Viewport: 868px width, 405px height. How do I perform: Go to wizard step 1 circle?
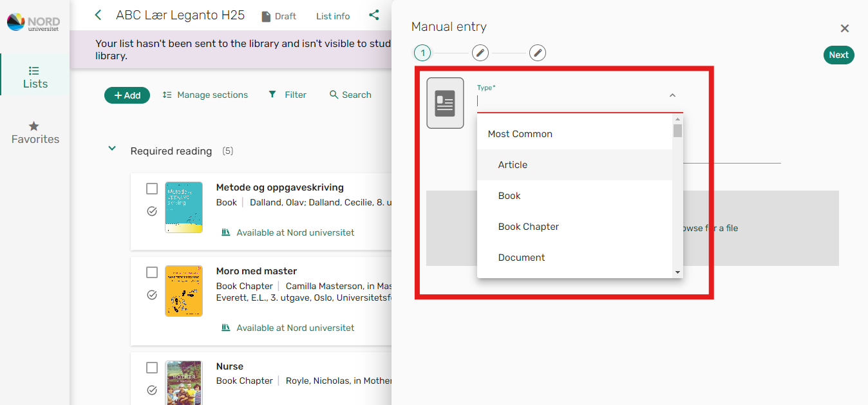pyautogui.click(x=422, y=53)
